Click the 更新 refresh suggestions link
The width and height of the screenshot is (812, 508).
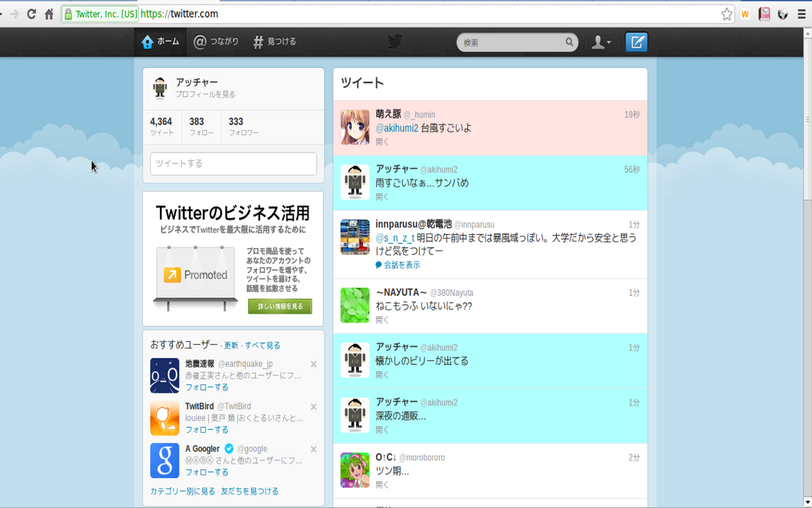tap(231, 345)
